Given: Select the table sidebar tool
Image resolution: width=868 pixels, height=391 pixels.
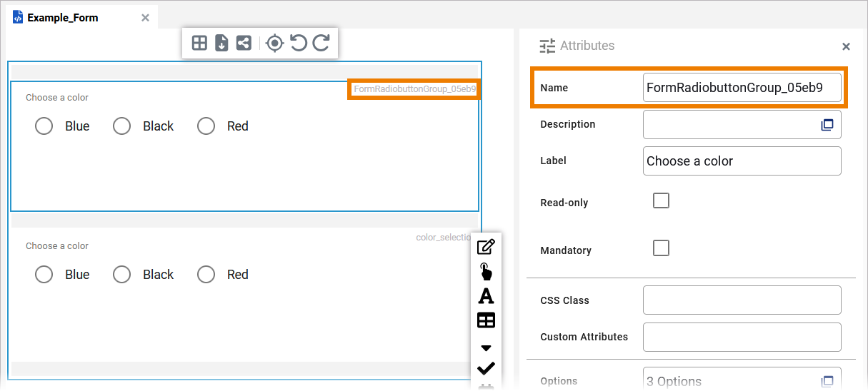Looking at the screenshot, I should coord(486,320).
